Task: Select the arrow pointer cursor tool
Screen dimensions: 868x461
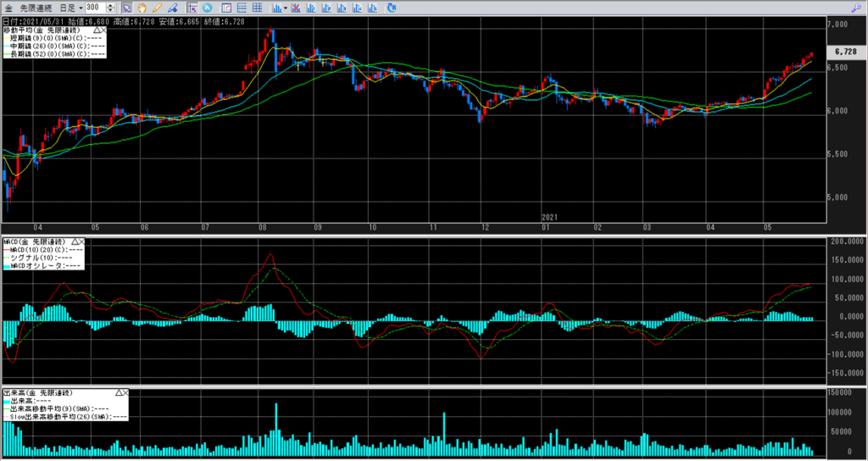Action: pyautogui.click(x=126, y=8)
